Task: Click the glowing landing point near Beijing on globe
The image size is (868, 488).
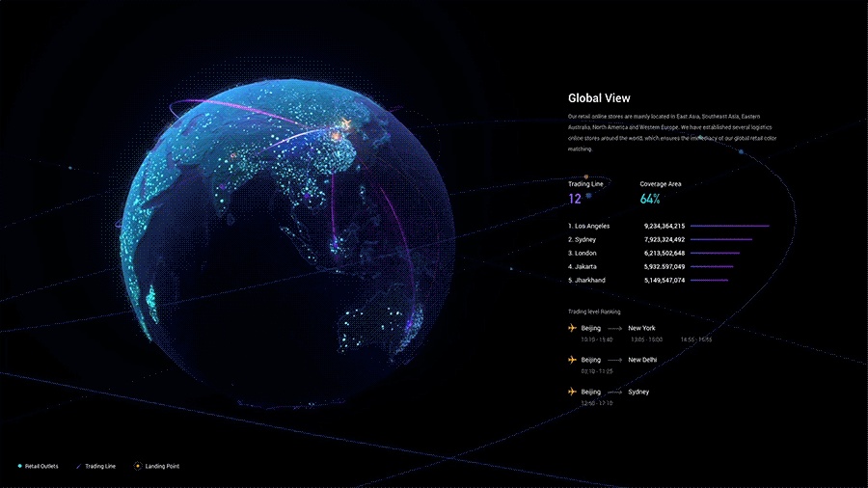Action: point(336,134)
